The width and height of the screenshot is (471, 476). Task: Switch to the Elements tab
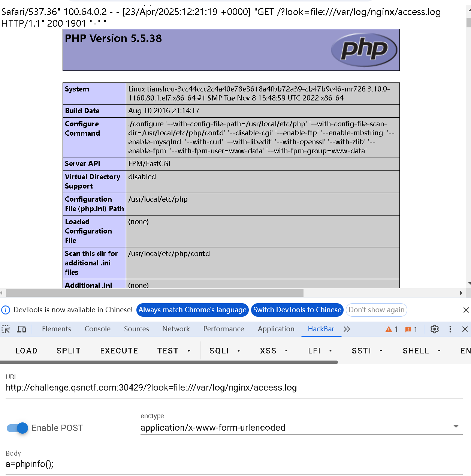(57, 329)
